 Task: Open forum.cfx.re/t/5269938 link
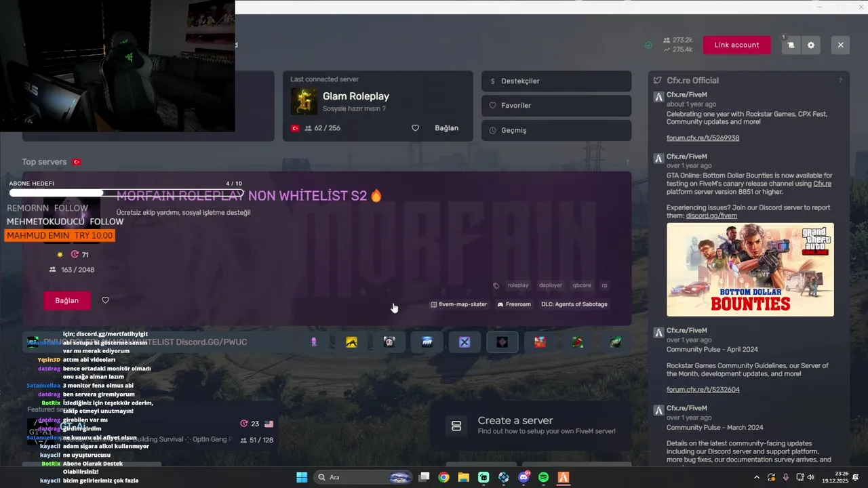[x=703, y=138]
